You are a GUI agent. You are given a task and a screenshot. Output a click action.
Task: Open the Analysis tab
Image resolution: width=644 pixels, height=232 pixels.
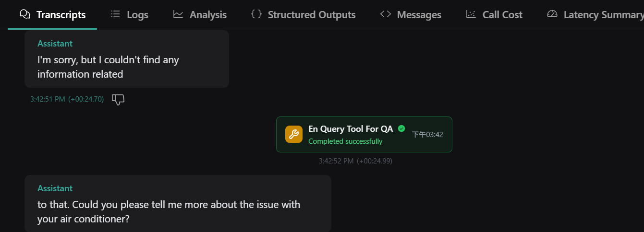point(208,15)
